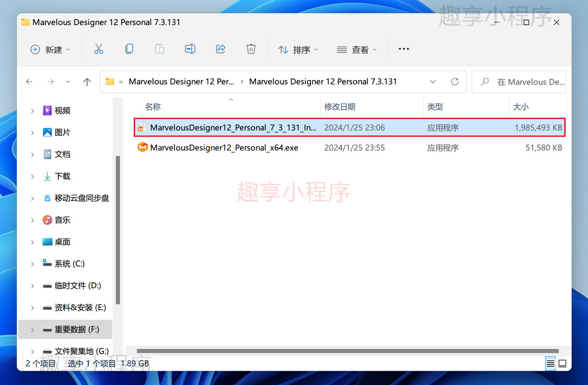Expand the 视频 tree node
The image size is (588, 385).
pos(32,110)
